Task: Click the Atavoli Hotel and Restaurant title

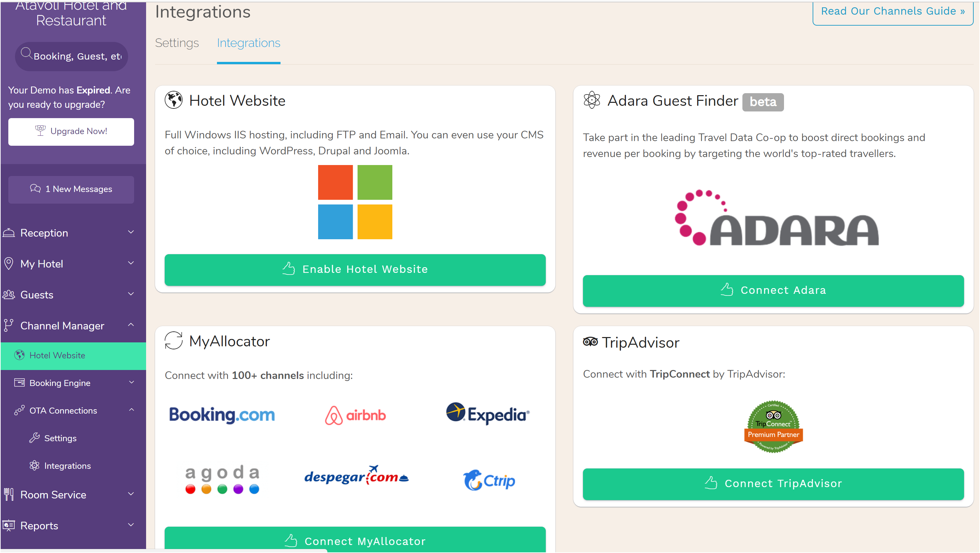Action: click(x=71, y=13)
